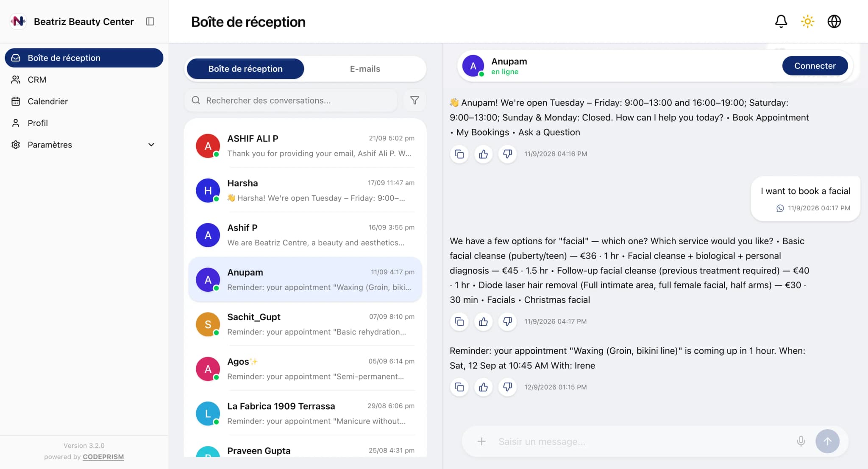Toggle the light/dark theme sun icon
Viewport: 868px width, 469px height.
coord(807,22)
